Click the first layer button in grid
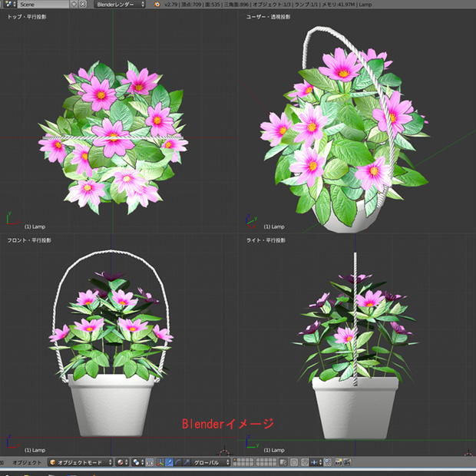 (x=235, y=460)
